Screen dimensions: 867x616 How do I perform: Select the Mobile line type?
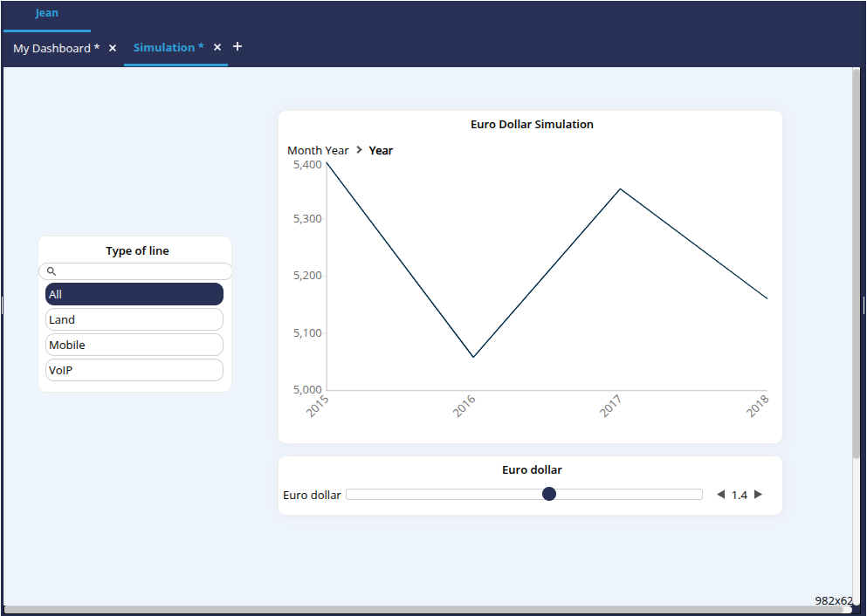click(134, 345)
